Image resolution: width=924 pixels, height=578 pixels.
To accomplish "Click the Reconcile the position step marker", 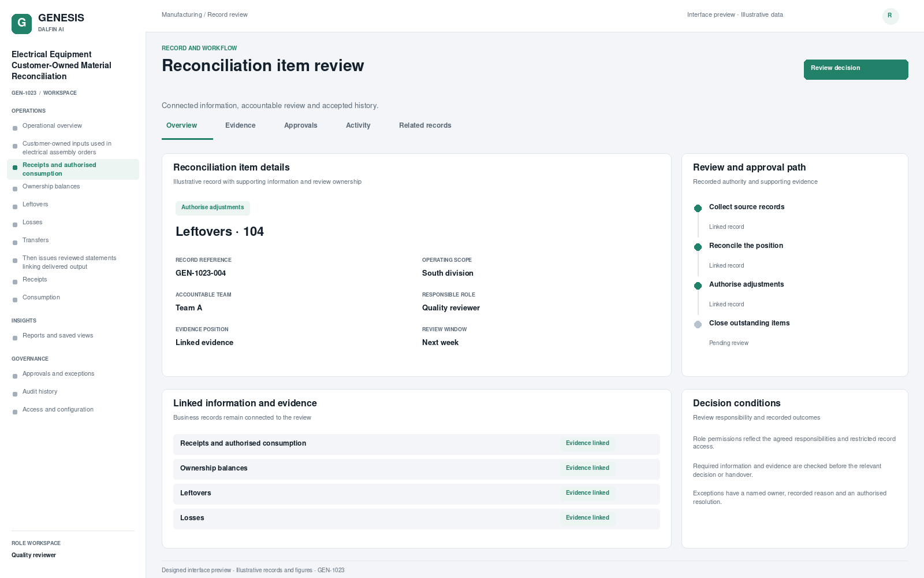I will (698, 247).
